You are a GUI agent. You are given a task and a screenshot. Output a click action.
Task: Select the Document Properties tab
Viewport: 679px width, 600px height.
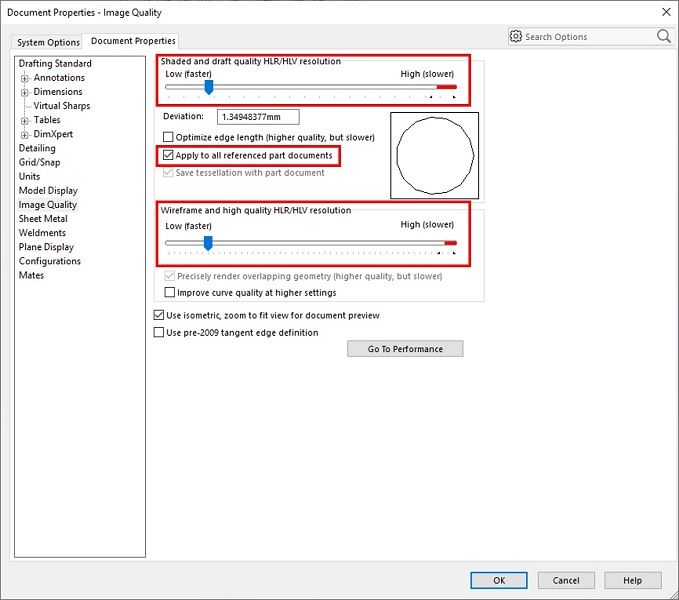coord(133,41)
